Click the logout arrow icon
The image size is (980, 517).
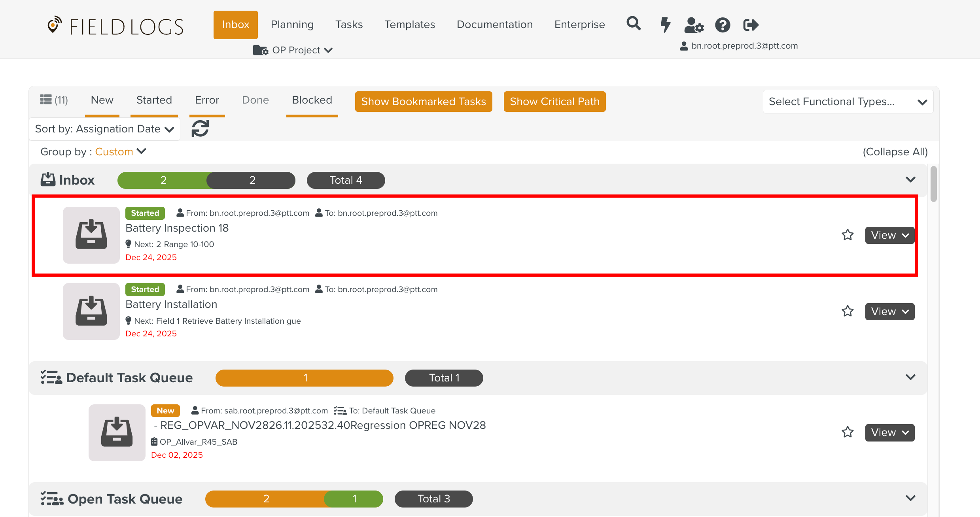pyautogui.click(x=751, y=25)
